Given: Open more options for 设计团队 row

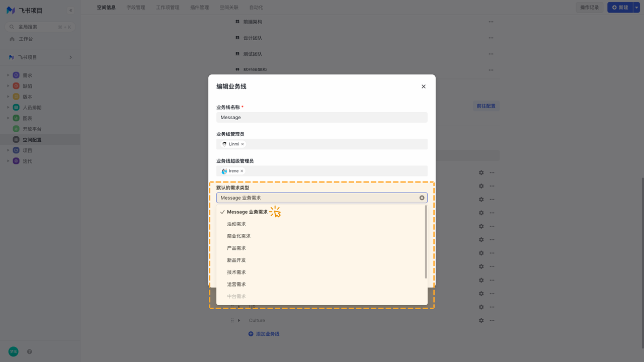Looking at the screenshot, I should point(491,38).
